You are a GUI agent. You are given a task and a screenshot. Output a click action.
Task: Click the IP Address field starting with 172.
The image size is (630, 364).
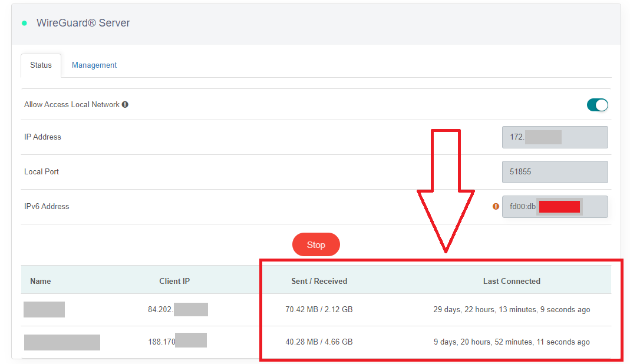[555, 137]
